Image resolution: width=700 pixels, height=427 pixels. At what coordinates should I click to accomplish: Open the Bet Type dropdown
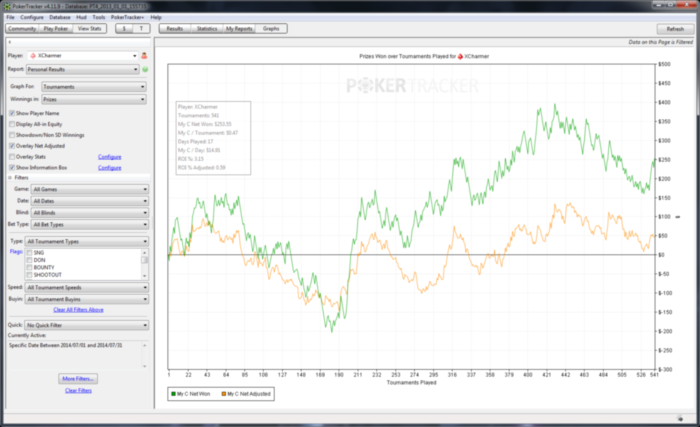click(x=90, y=224)
